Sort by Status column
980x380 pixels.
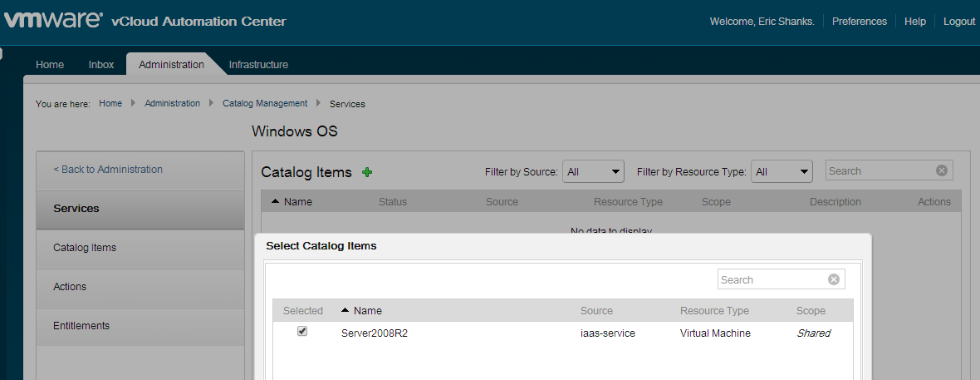(x=393, y=201)
